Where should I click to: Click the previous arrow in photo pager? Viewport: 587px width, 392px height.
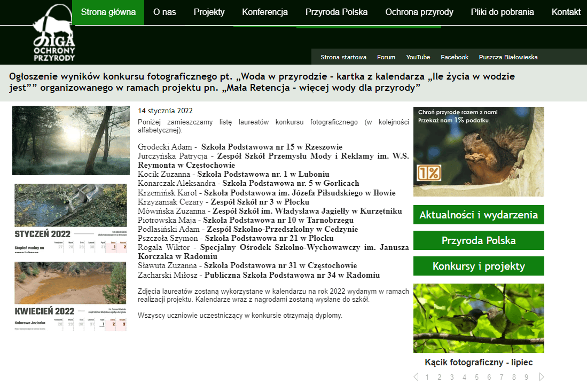click(416, 377)
